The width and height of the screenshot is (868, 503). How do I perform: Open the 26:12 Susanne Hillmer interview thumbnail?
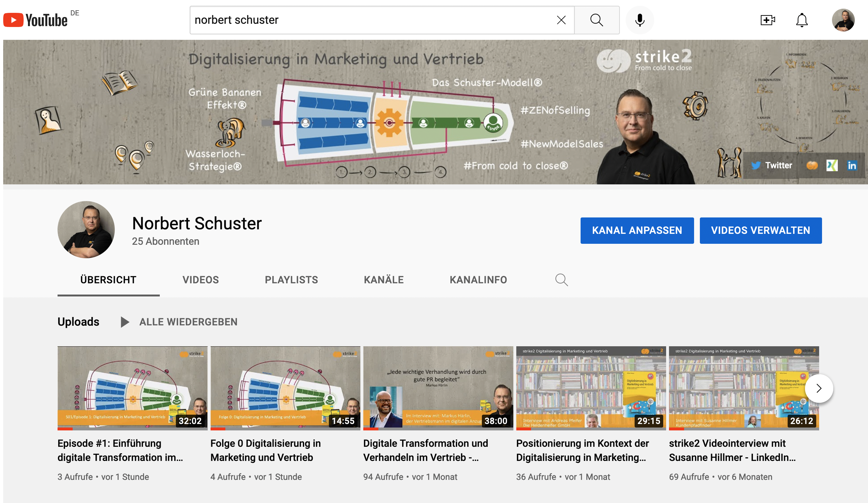(744, 388)
